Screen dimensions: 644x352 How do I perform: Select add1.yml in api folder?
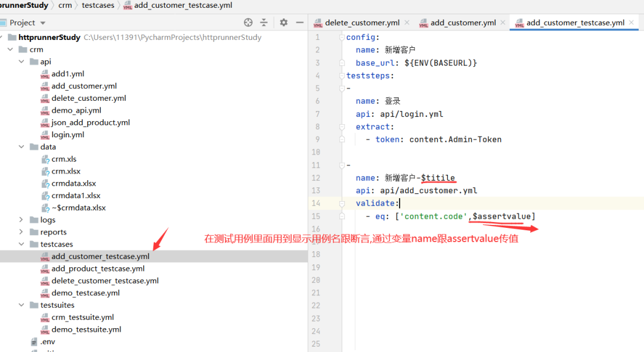click(x=68, y=74)
